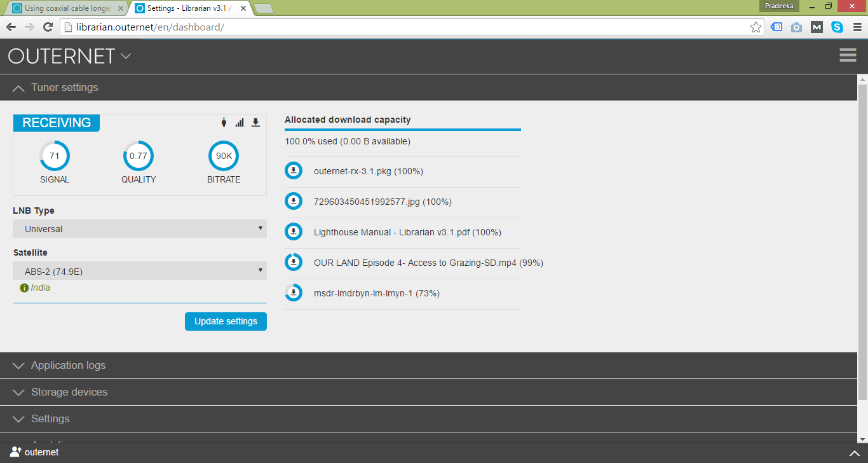Expand the footer panel chevron
This screenshot has height=463, width=868.
[x=854, y=453]
